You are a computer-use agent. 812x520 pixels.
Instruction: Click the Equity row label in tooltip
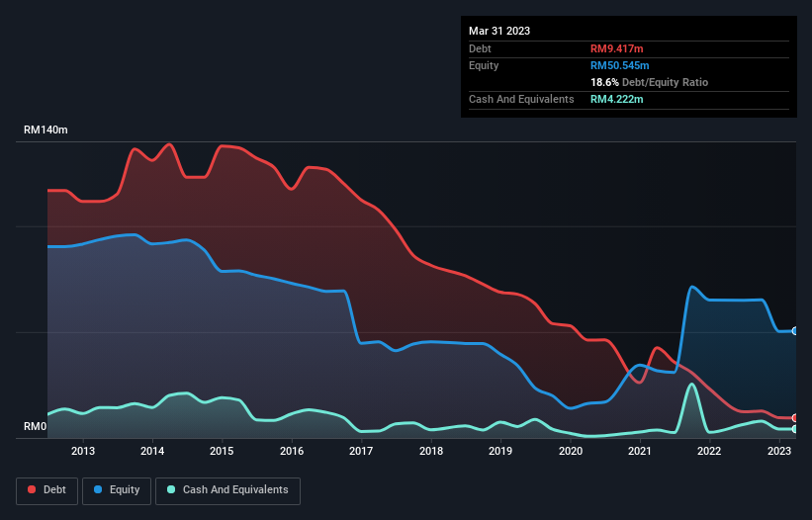point(484,65)
